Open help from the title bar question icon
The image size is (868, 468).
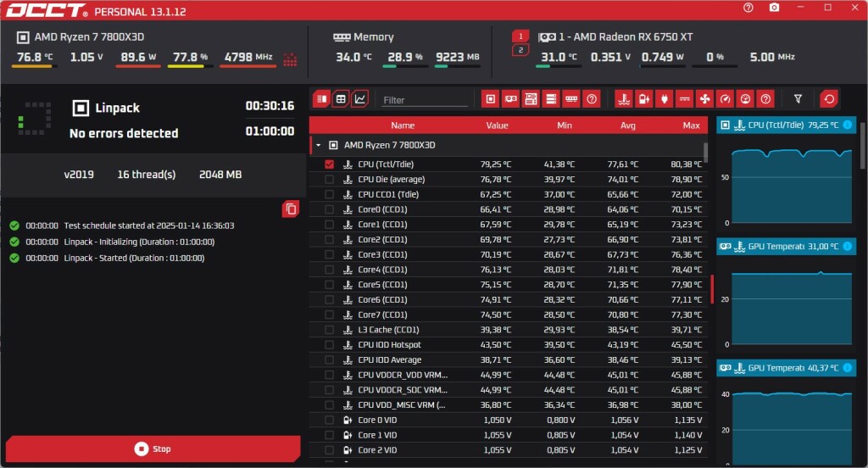748,8
